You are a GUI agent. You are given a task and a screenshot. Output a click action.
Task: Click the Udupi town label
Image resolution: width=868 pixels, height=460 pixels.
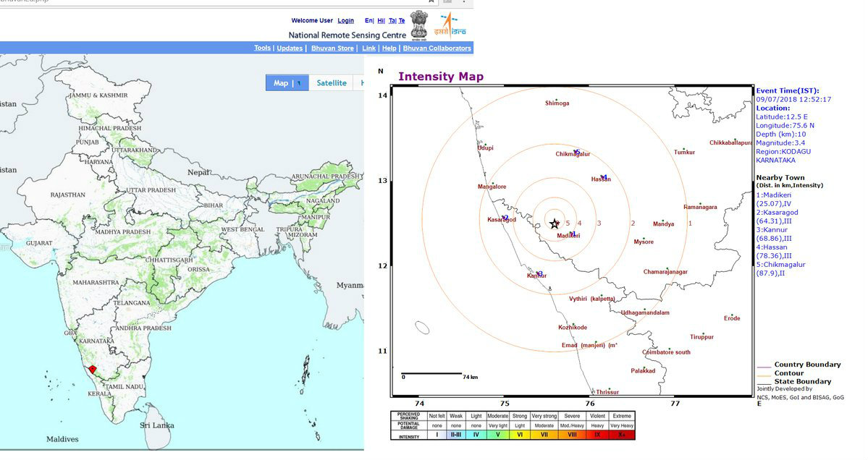486,148
